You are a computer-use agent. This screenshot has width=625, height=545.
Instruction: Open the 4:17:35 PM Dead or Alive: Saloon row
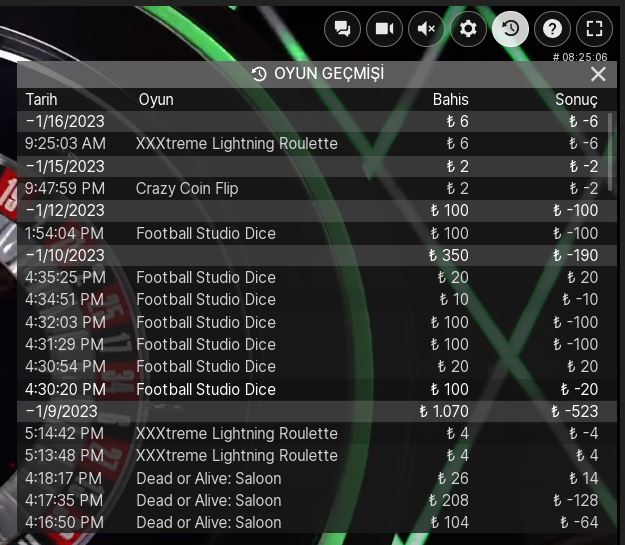(x=317, y=500)
